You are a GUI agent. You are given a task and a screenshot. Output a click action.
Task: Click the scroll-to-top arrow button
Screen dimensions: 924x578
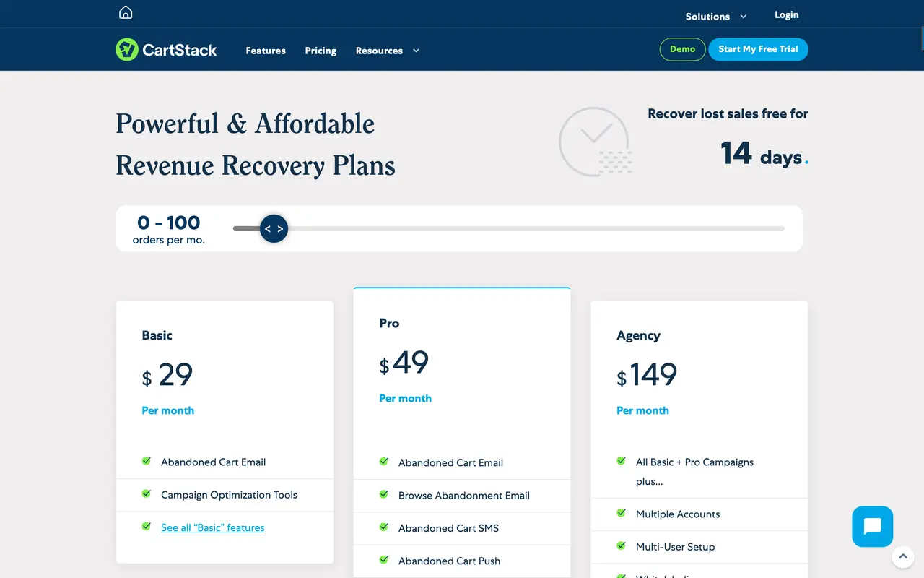tap(903, 557)
